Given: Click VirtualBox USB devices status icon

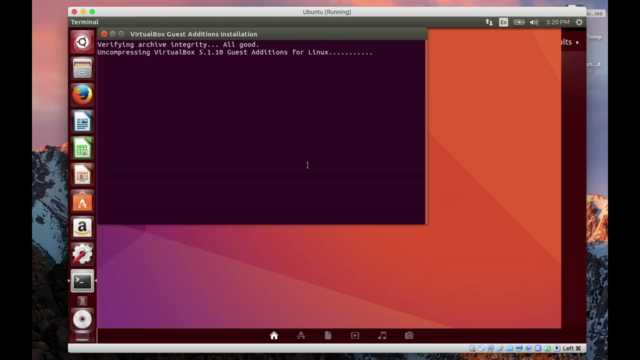Looking at the screenshot, I should coord(500,348).
